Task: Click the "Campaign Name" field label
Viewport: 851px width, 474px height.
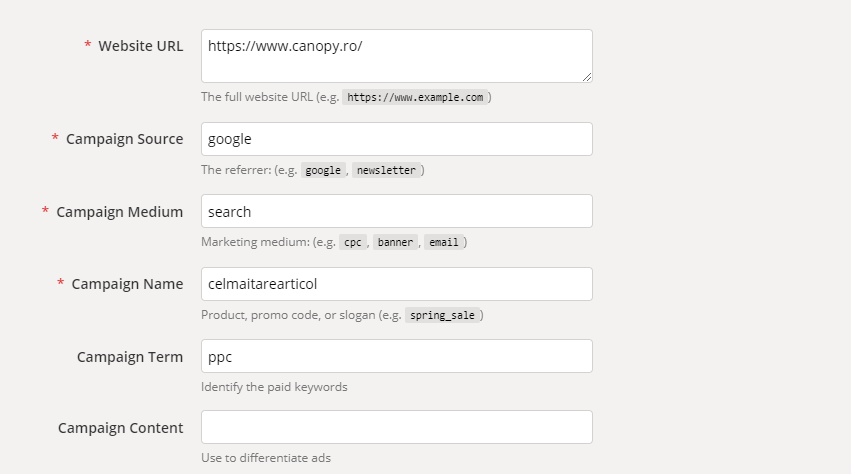Action: point(127,284)
